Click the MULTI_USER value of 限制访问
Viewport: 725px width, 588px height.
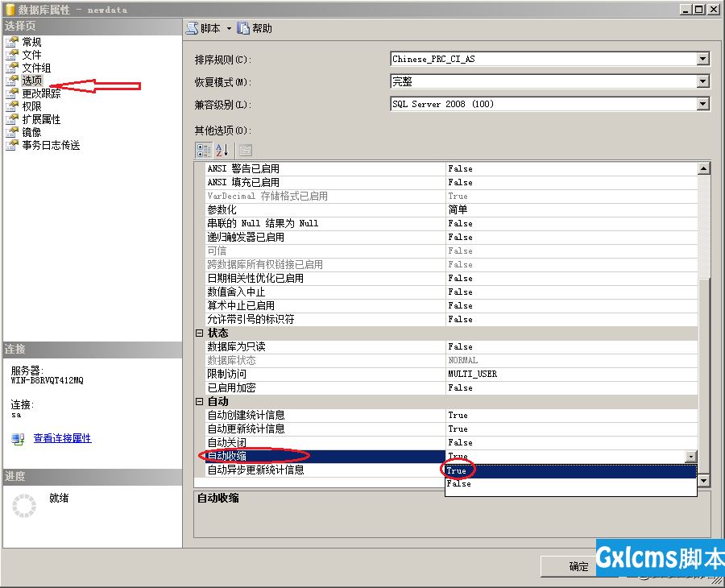(x=473, y=374)
